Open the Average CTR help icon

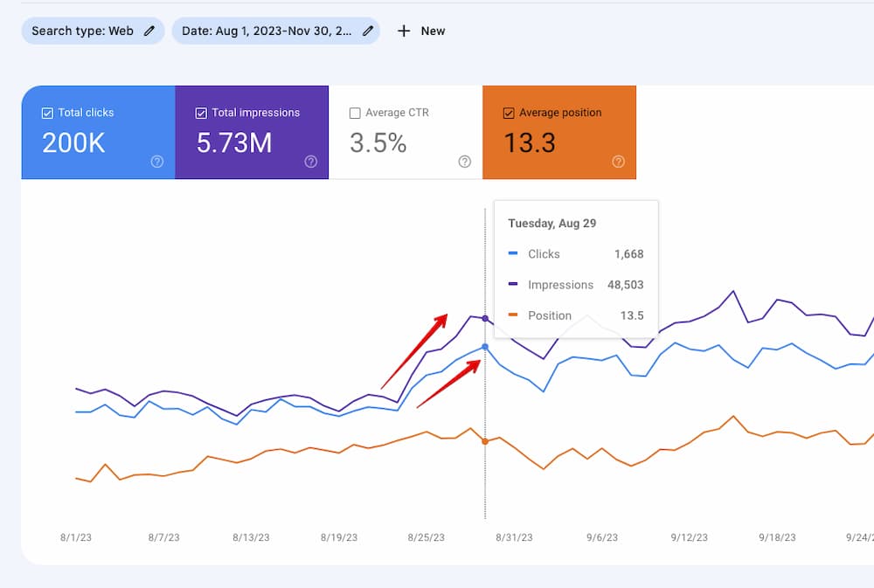pos(464,162)
